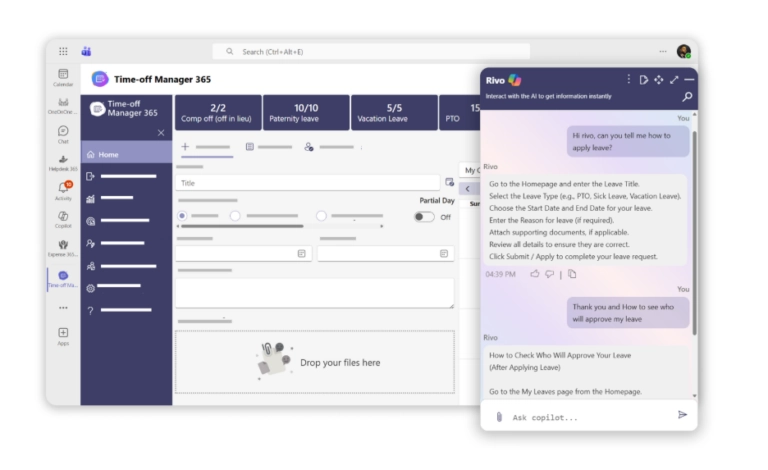Viewport: 768px width, 470px height.
Task: Send the message with arrow icon
Action: tap(682, 415)
